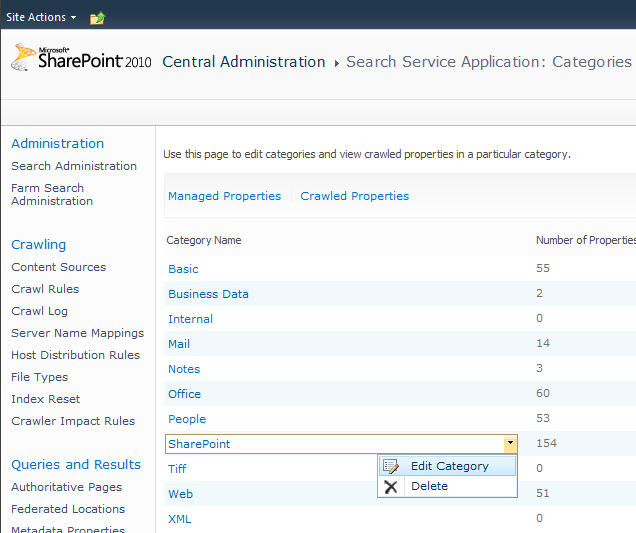Open the Site Actions menu
Image resolution: width=636 pixels, height=533 pixels.
41,17
